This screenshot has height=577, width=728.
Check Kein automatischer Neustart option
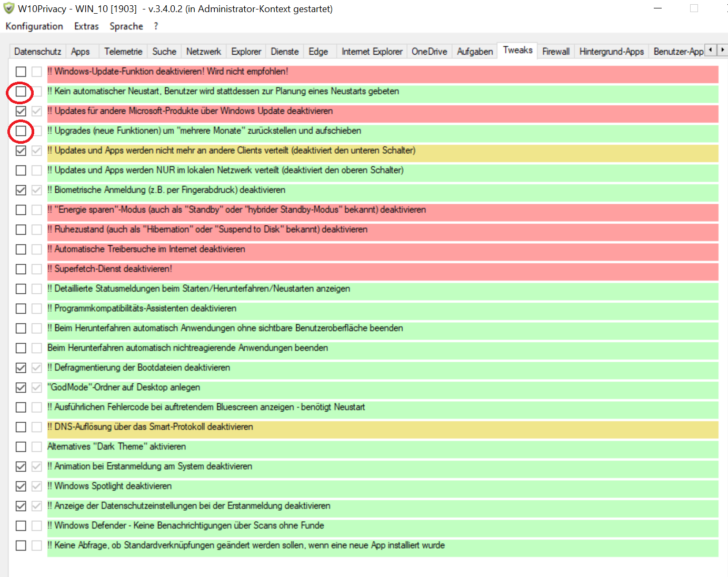coord(21,92)
